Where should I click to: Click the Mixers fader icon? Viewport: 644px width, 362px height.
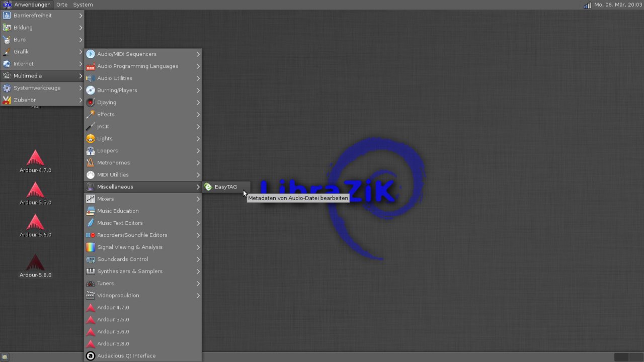pyautogui.click(x=91, y=199)
